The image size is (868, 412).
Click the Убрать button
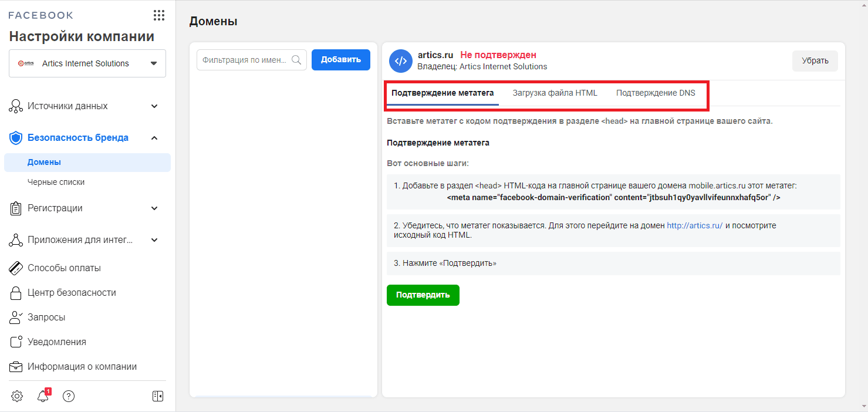[x=815, y=61]
